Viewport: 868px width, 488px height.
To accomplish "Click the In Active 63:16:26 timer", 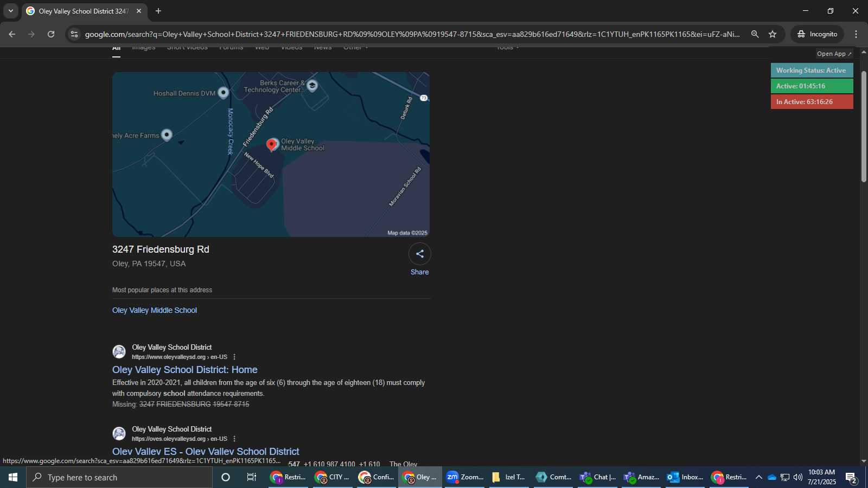I will 812,102.
